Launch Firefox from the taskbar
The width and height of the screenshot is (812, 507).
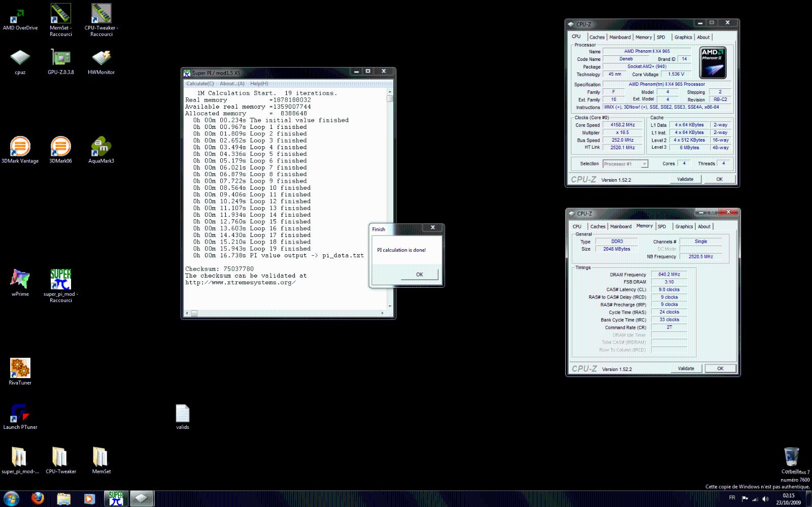click(38, 498)
